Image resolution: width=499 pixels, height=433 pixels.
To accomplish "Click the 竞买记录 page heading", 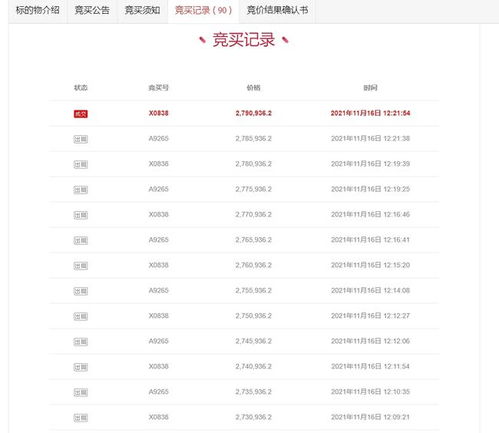I will pyautogui.click(x=244, y=40).
